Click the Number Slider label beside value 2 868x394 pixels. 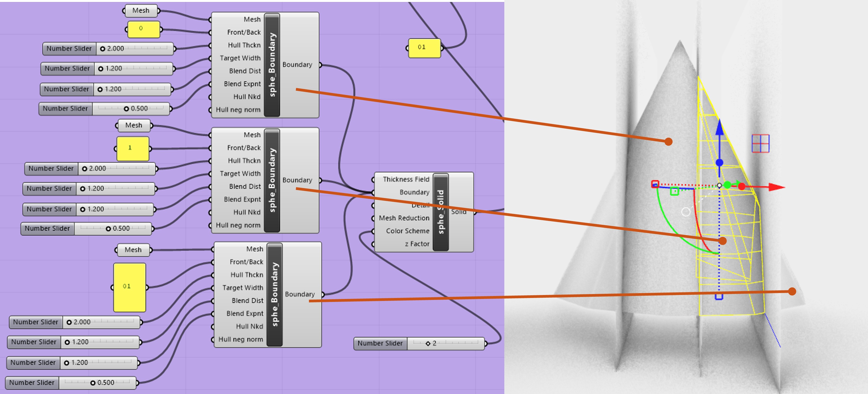[380, 344]
